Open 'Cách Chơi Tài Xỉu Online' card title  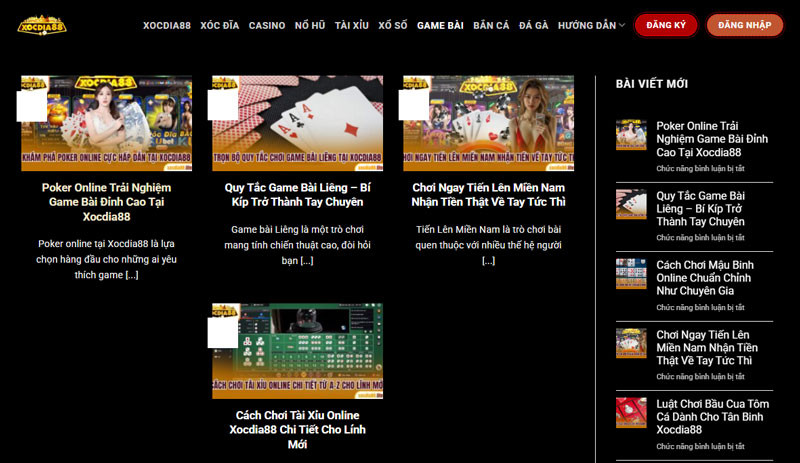pos(297,430)
